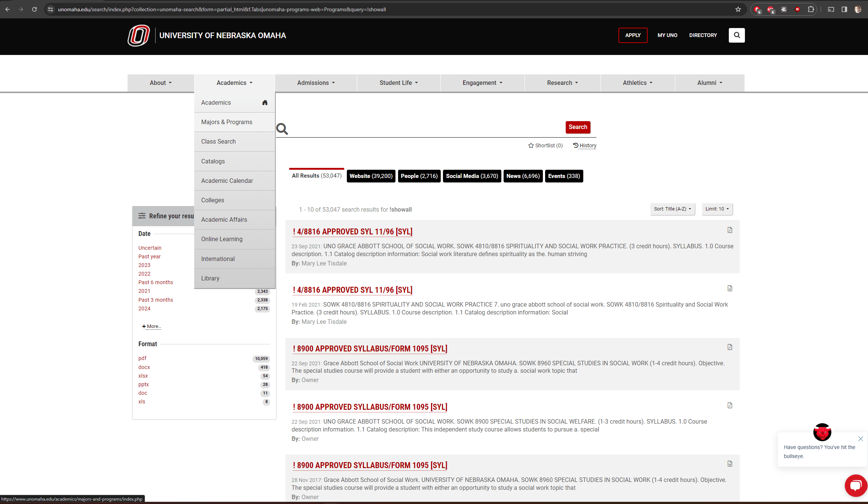Screen dimensions: 868x504
Task: Expand Date filters with More link
Action: pos(152,326)
